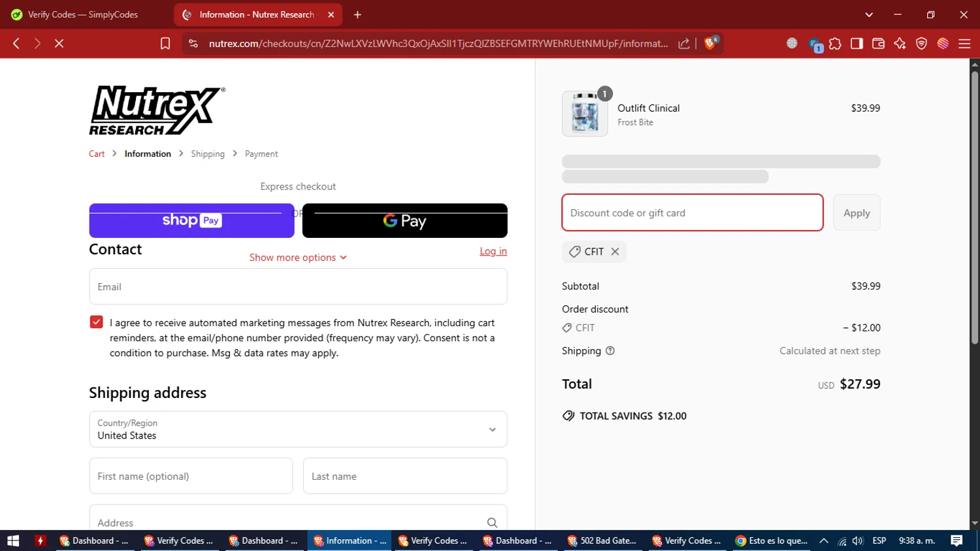980x551 pixels.
Task: Click the red lightning taskbar icon
Action: [41, 541]
